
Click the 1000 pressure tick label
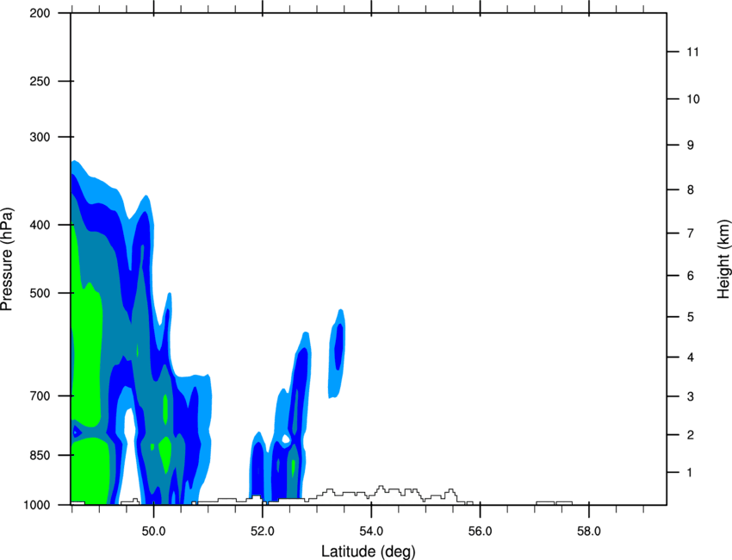click(36, 505)
